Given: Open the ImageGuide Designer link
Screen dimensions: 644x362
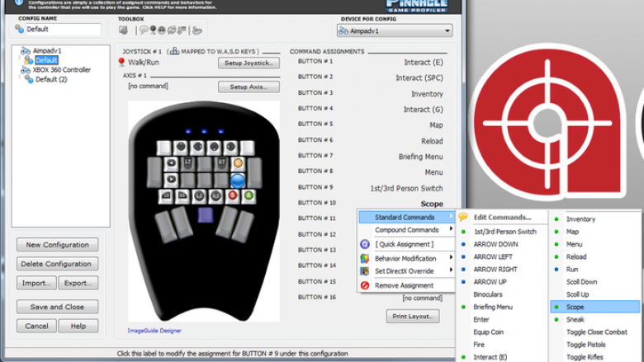Looking at the screenshot, I should 154,331.
